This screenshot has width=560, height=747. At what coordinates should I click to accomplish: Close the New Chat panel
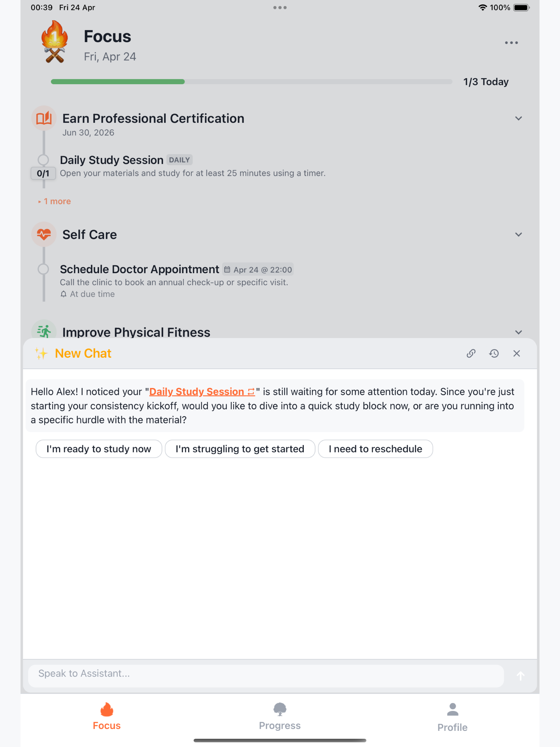(x=517, y=353)
